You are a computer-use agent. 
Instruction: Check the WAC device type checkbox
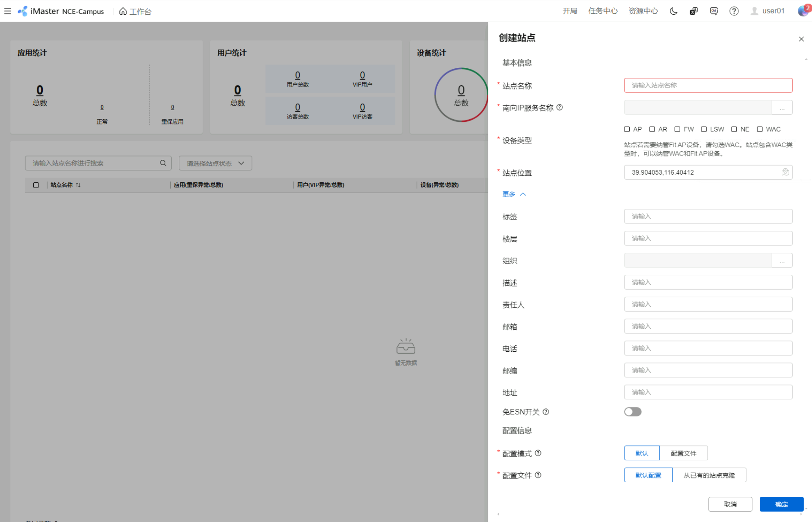click(760, 129)
